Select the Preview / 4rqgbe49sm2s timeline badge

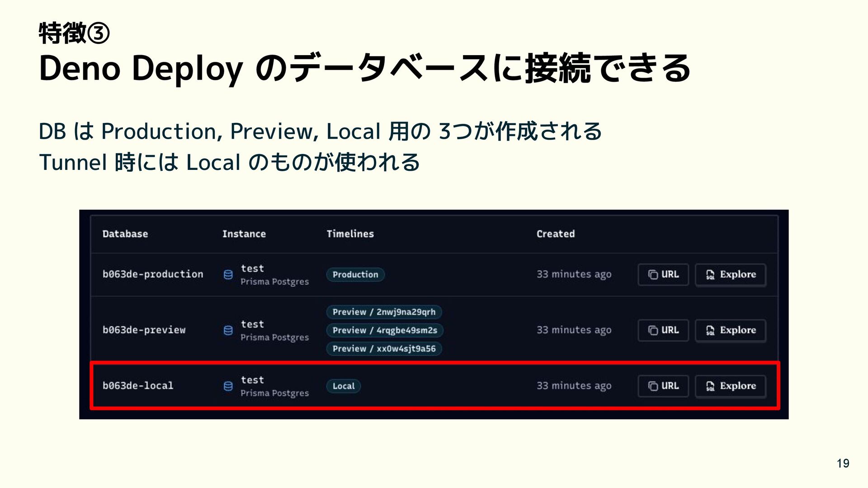click(385, 330)
